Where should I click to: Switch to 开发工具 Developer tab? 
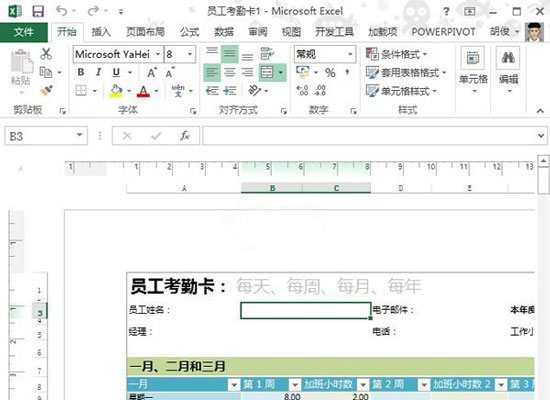[334, 32]
